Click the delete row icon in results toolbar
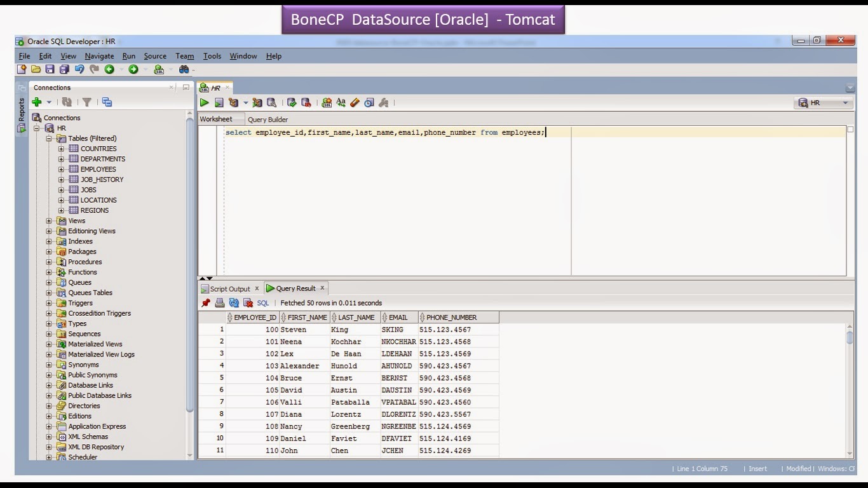The width and height of the screenshot is (868, 488). click(248, 303)
